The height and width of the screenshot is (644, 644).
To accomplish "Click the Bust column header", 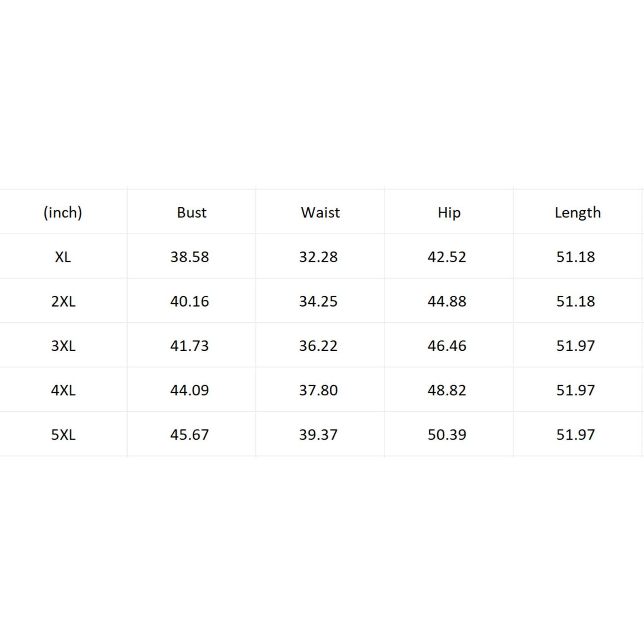I will tap(192, 212).
